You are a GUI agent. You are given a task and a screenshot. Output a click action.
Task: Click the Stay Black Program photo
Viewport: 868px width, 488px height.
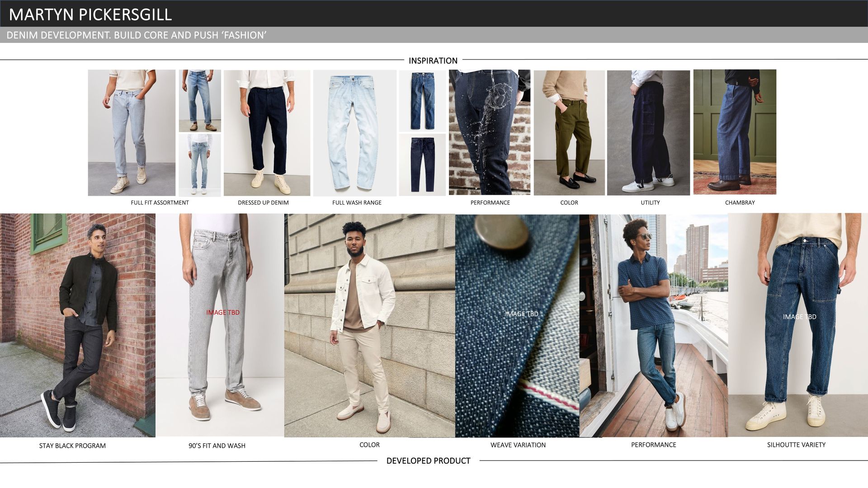[x=77, y=325]
